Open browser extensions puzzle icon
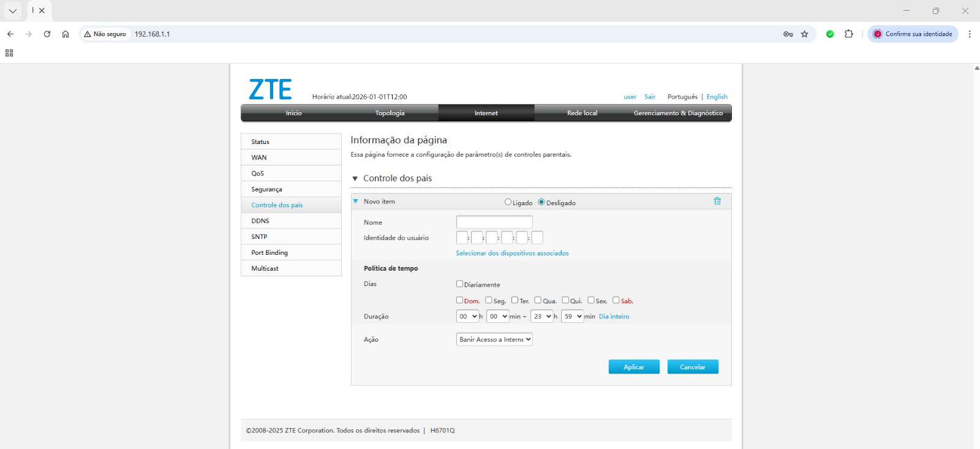This screenshot has width=980, height=449. (848, 34)
